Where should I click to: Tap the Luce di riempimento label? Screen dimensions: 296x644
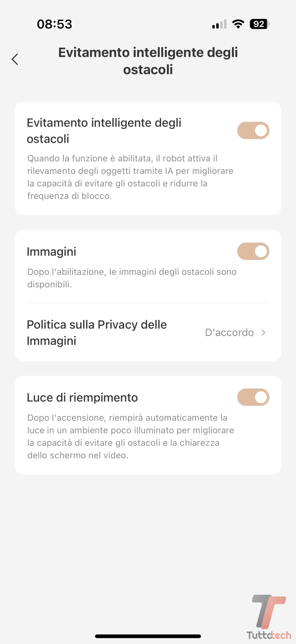(x=82, y=397)
